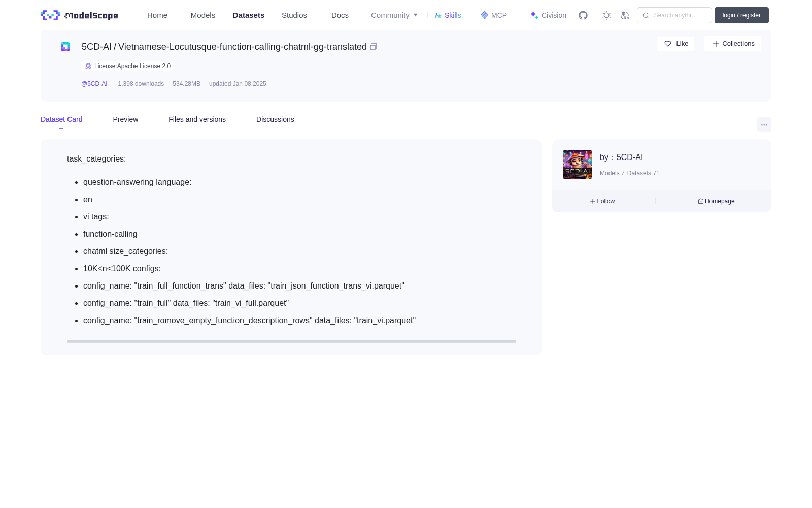The image size is (812, 508).
Task: Click the dataset cube icon beside title
Action: [65, 47]
